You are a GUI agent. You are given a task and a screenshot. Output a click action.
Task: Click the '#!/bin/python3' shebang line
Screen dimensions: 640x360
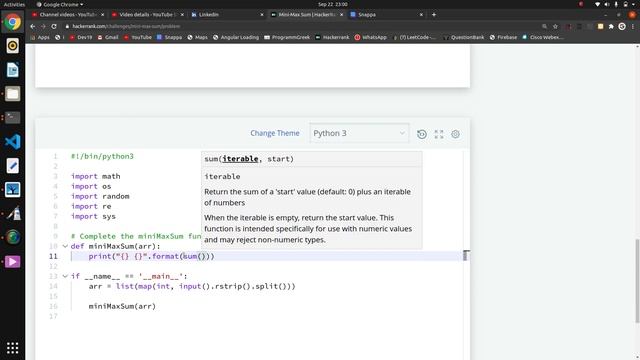(102, 156)
